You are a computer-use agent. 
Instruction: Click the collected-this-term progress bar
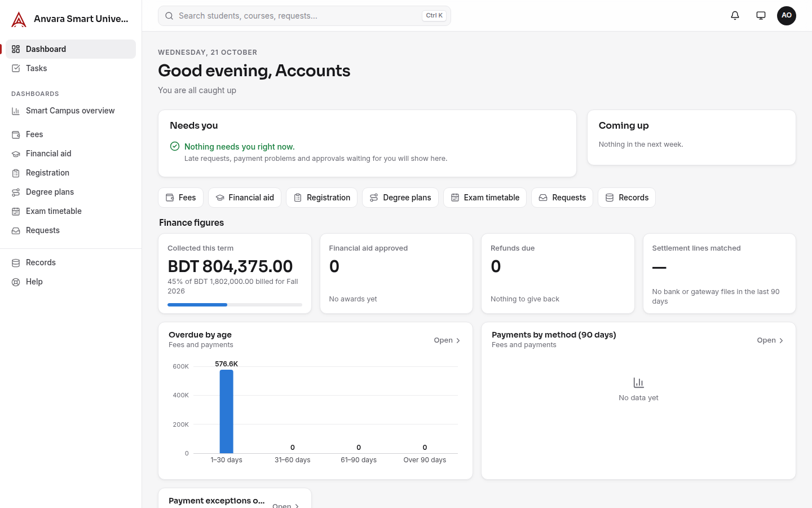click(x=235, y=305)
